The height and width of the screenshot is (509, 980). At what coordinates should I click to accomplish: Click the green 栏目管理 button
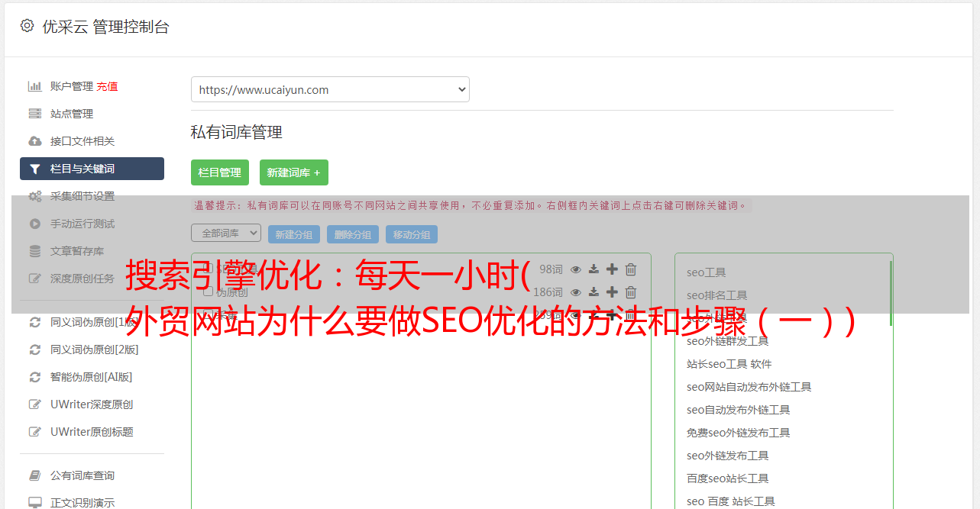pyautogui.click(x=220, y=172)
